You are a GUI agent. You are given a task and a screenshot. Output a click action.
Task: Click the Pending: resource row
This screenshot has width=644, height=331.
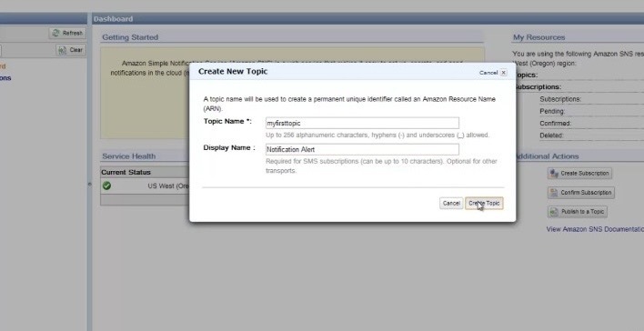[x=591, y=111]
